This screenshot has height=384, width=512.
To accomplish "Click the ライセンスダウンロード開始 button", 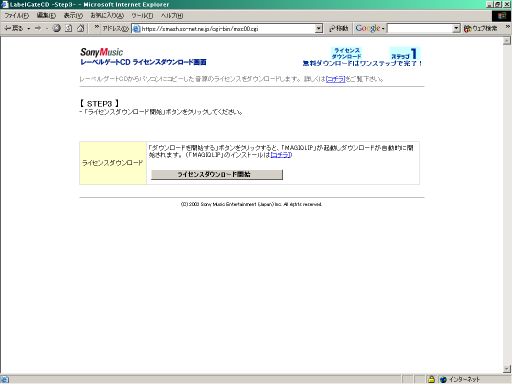I will point(217,174).
